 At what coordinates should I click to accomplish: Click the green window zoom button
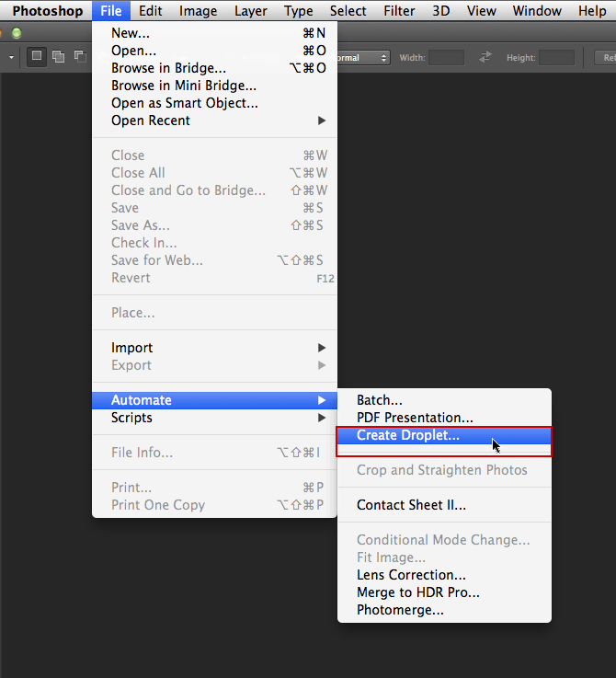click(17, 33)
